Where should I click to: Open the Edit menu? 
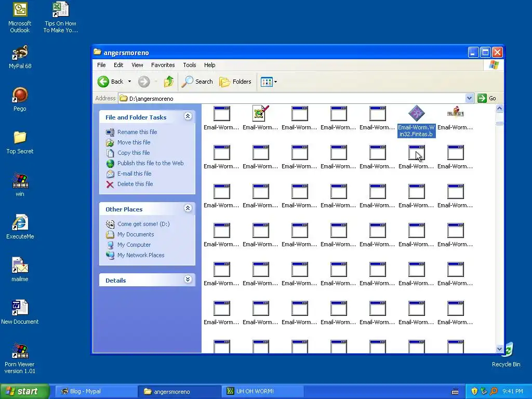[x=118, y=65]
